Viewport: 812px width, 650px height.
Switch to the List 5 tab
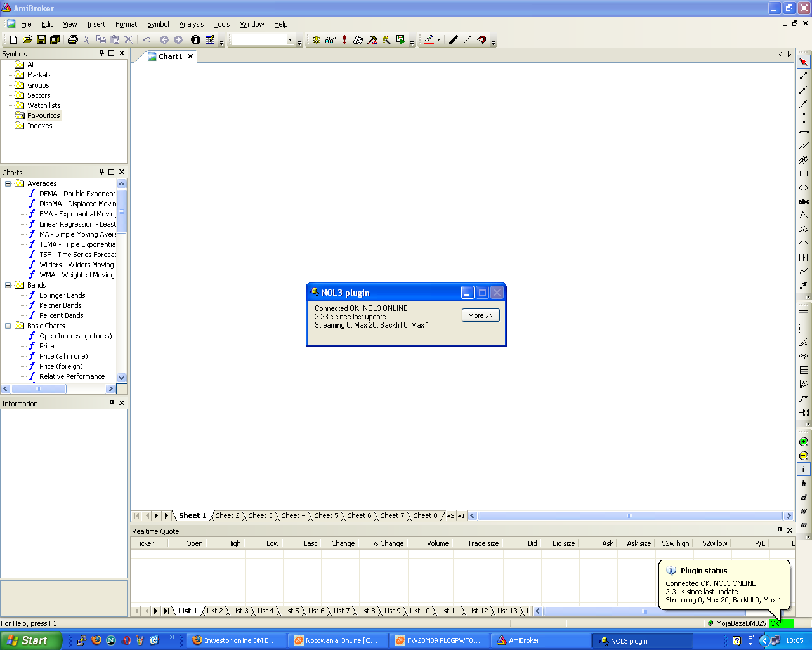pos(291,611)
